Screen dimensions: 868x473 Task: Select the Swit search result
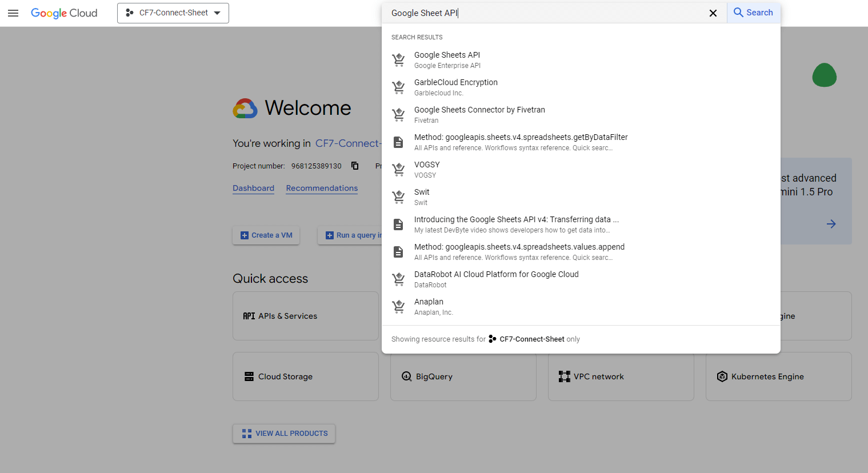581,197
